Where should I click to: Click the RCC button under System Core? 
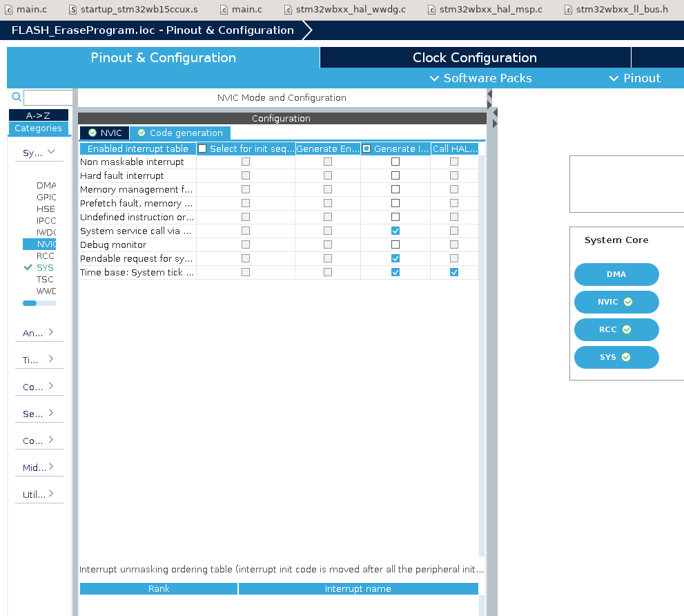coord(616,329)
